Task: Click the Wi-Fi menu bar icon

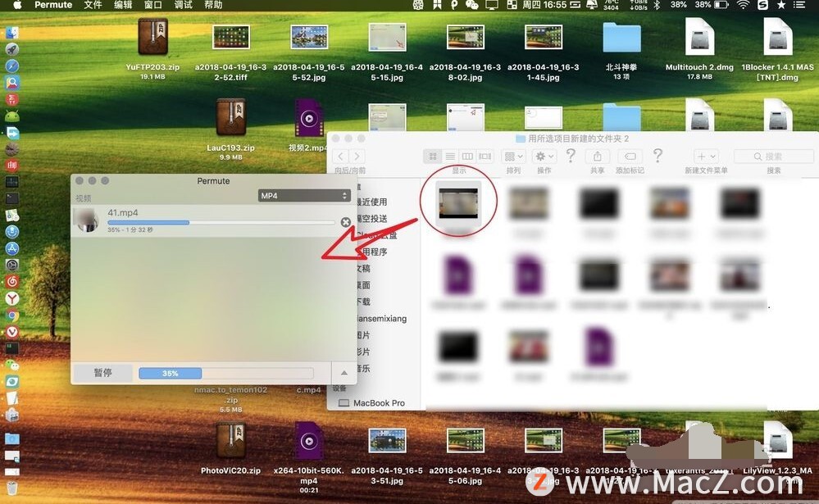Action: [x=743, y=5]
